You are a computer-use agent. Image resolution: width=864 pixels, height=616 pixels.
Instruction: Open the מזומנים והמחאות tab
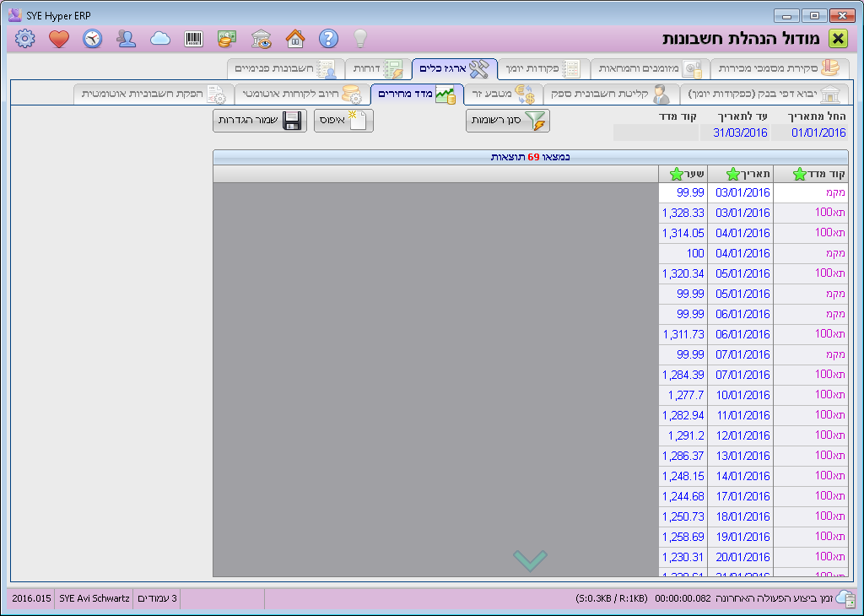[x=651, y=69]
